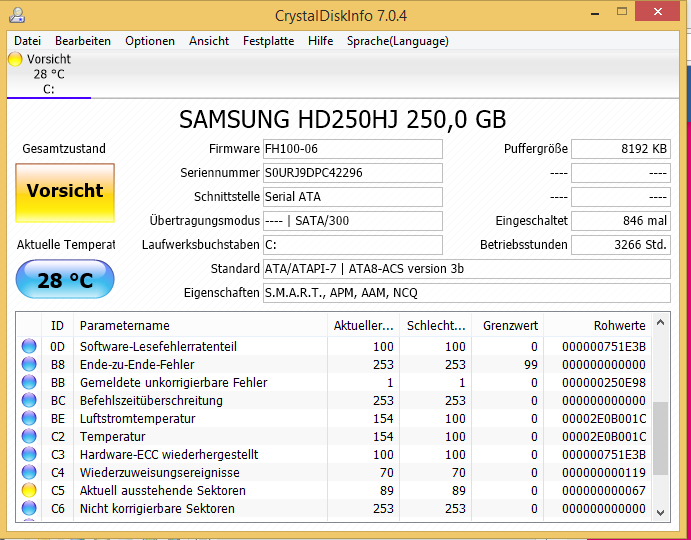Click the blue status dot for C3 Hardware-ECC
This screenshot has width=691, height=540.
point(29,454)
